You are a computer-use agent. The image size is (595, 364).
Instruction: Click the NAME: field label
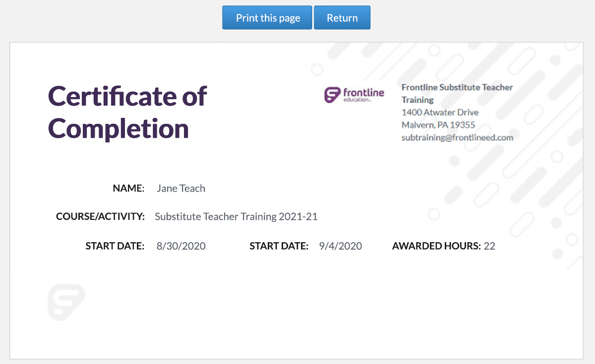click(128, 188)
